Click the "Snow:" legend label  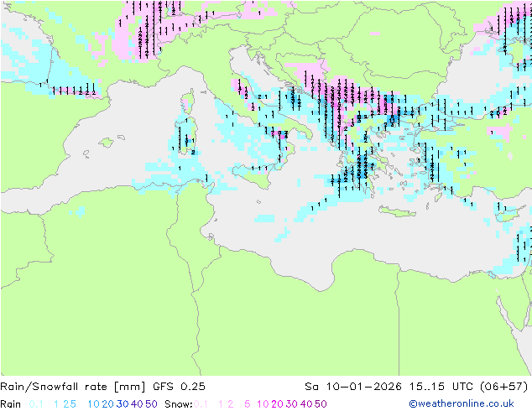coord(179,404)
